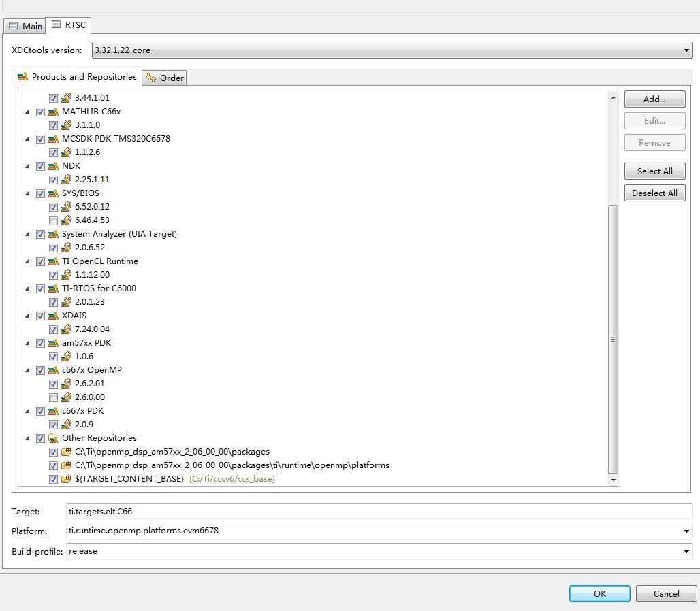Click the gear icon beside version 6.46.4.53
This screenshot has width=700, height=611.
(66, 220)
